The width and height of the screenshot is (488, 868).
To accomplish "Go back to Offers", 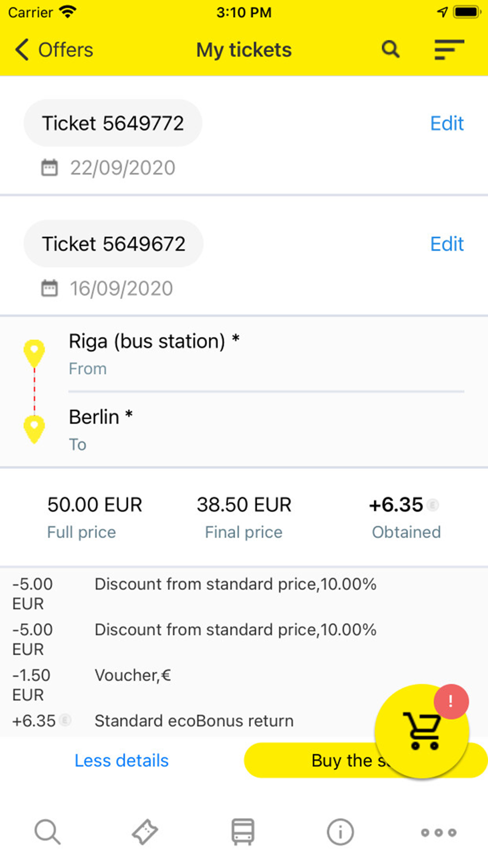I will point(54,50).
